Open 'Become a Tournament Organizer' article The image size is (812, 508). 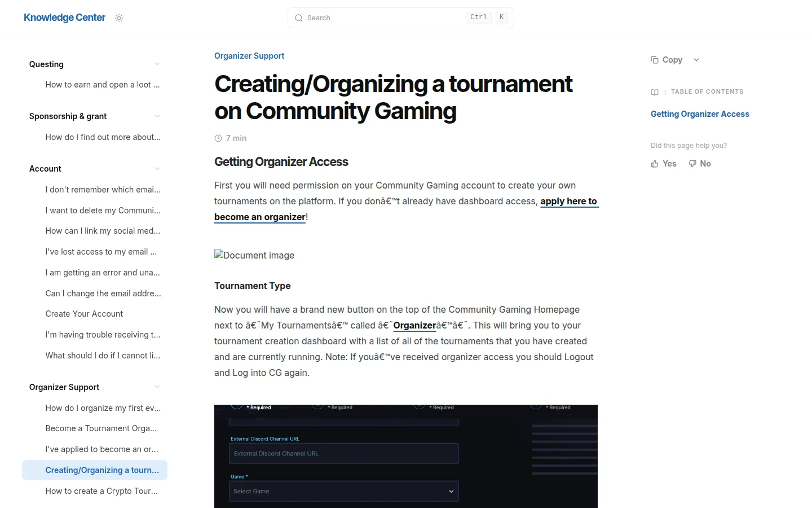[x=101, y=428]
